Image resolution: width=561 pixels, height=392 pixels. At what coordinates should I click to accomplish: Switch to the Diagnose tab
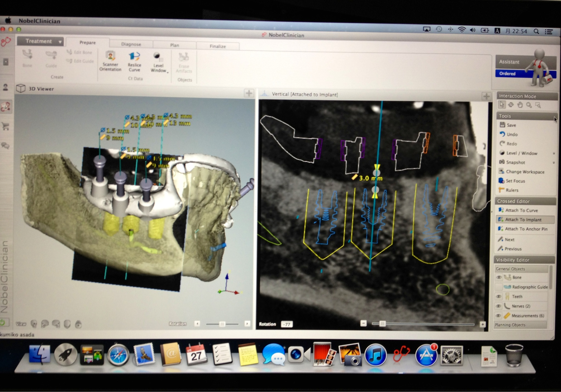131,44
